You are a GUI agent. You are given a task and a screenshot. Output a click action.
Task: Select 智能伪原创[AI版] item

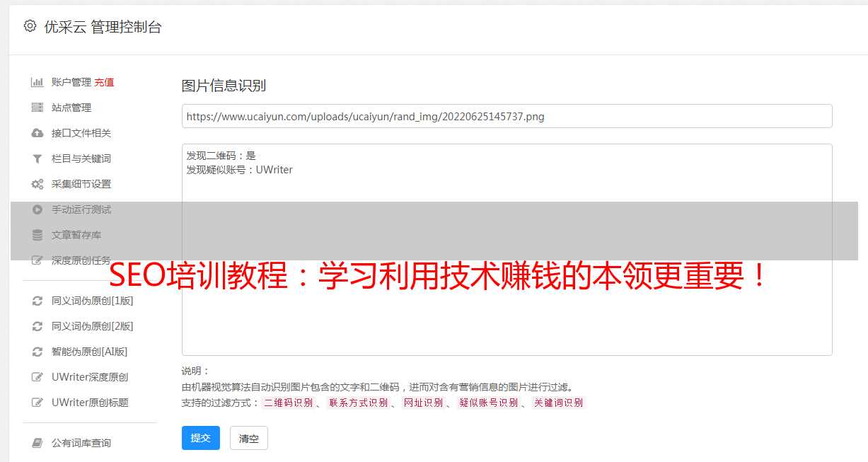pos(90,352)
